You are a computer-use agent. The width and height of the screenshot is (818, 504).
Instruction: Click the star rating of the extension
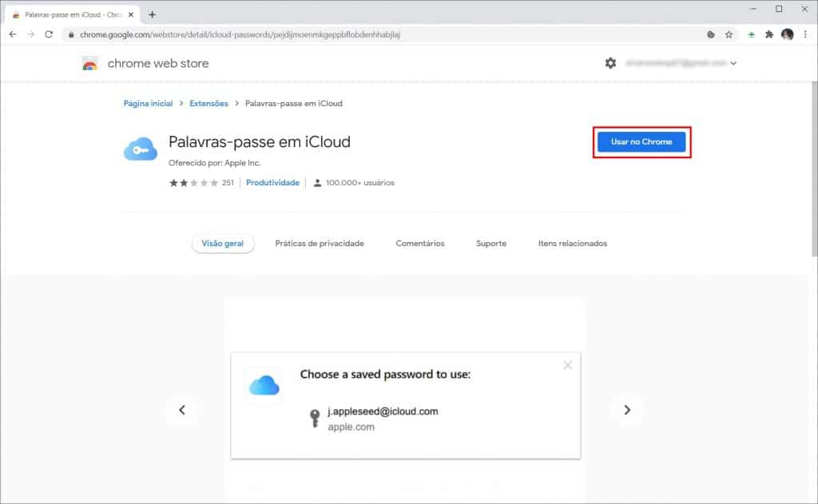[x=193, y=183]
